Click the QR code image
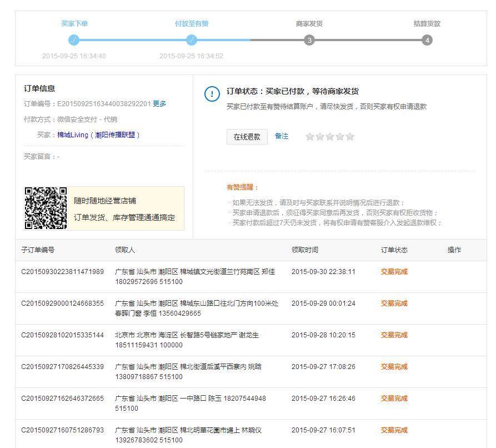This screenshot has width=496, height=448. 46,208
